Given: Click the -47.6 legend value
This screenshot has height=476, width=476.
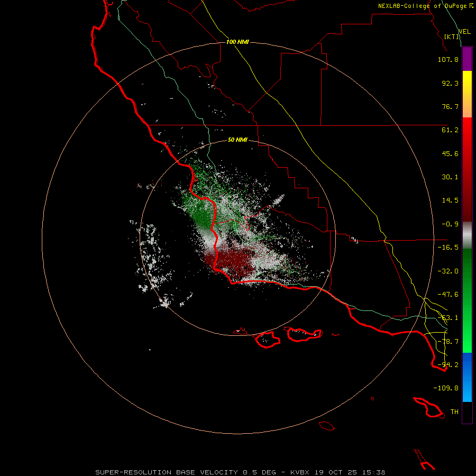Looking at the screenshot, I should (448, 295).
